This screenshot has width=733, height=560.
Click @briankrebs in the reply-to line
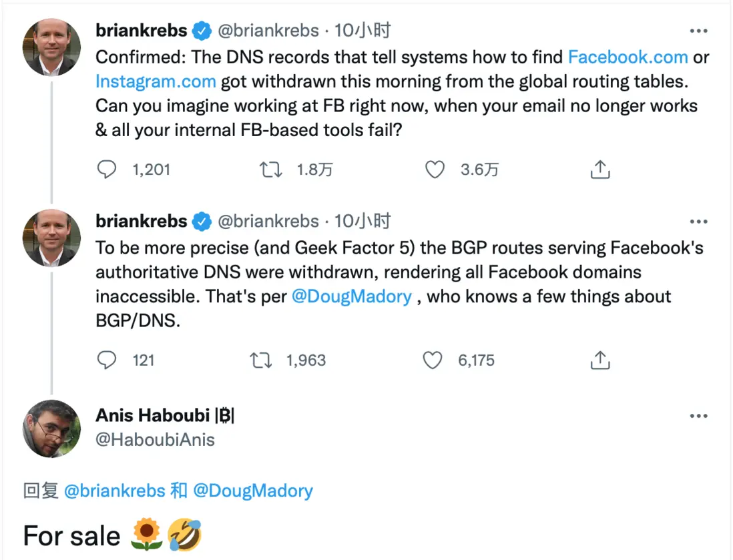pyautogui.click(x=114, y=491)
